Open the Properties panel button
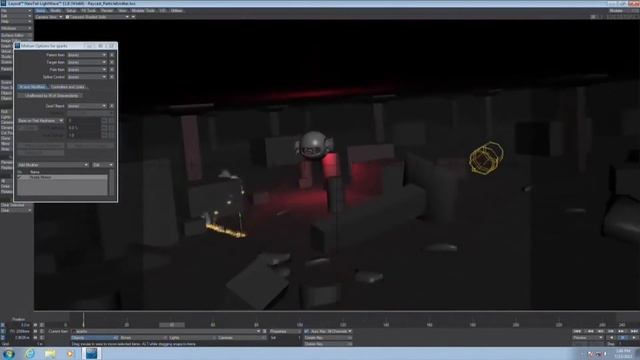This screenshot has height=360, width=640. pyautogui.click(x=284, y=331)
